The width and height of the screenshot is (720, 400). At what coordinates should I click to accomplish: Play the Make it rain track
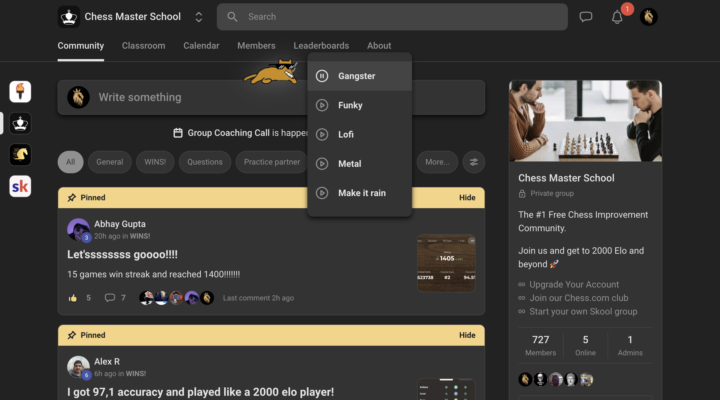click(x=322, y=193)
